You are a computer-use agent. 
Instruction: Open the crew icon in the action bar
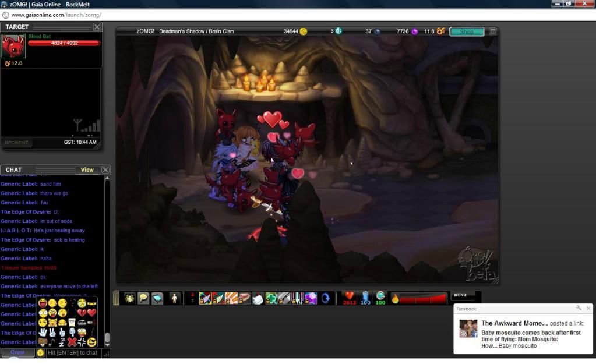click(129, 298)
